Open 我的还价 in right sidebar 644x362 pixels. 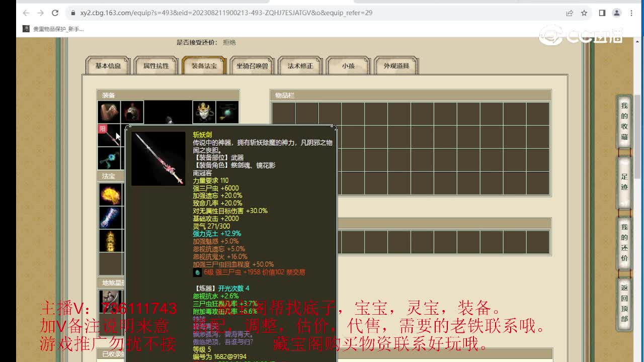[x=624, y=243]
